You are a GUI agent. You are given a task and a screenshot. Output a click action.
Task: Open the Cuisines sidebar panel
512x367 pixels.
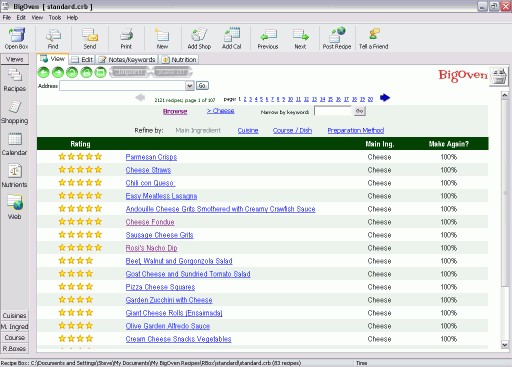tap(14, 315)
